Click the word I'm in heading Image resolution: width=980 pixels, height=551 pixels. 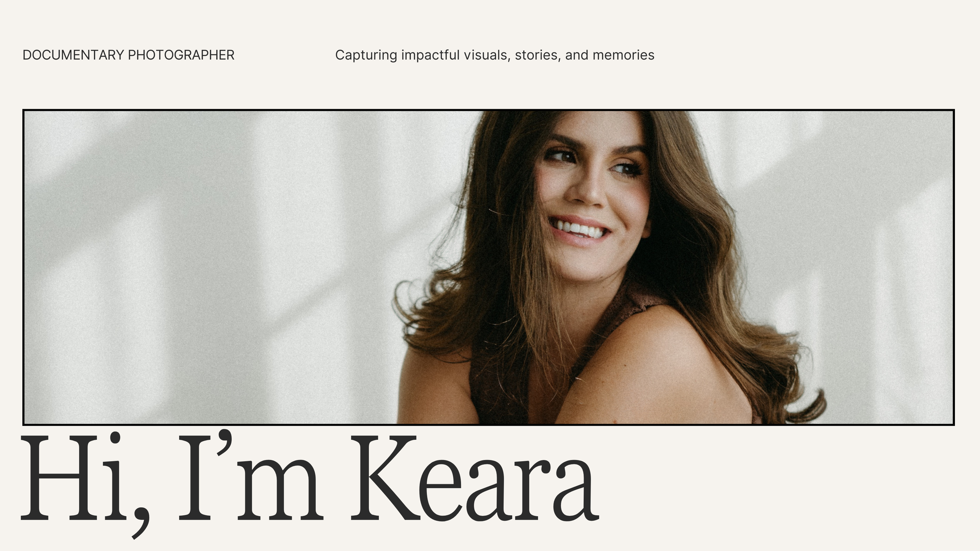point(251,476)
